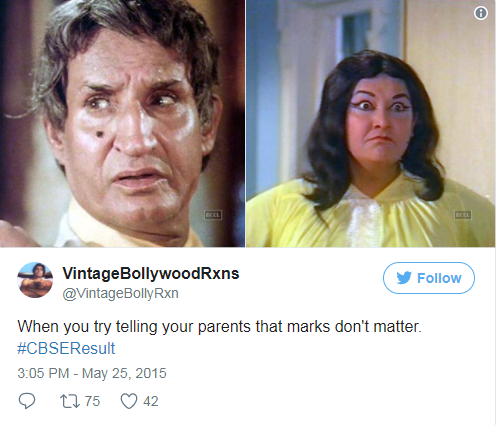496x426 pixels.
Task: View the 42 likes count
Action: (x=151, y=401)
